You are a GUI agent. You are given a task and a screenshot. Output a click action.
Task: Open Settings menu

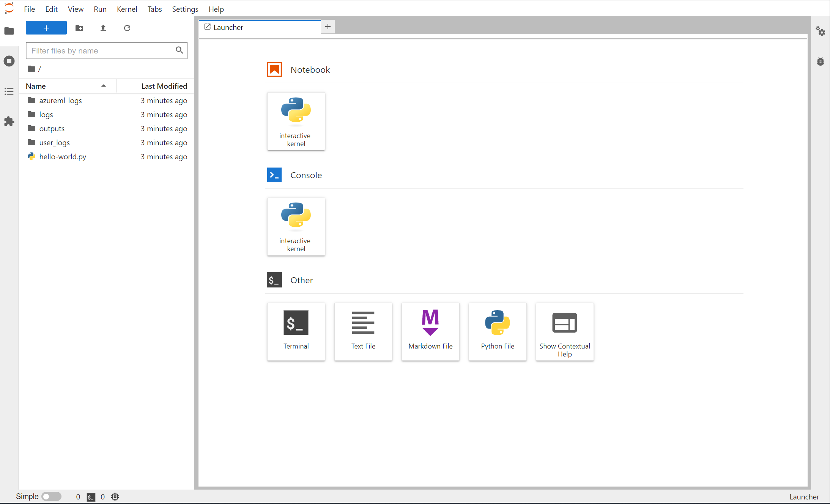point(184,9)
